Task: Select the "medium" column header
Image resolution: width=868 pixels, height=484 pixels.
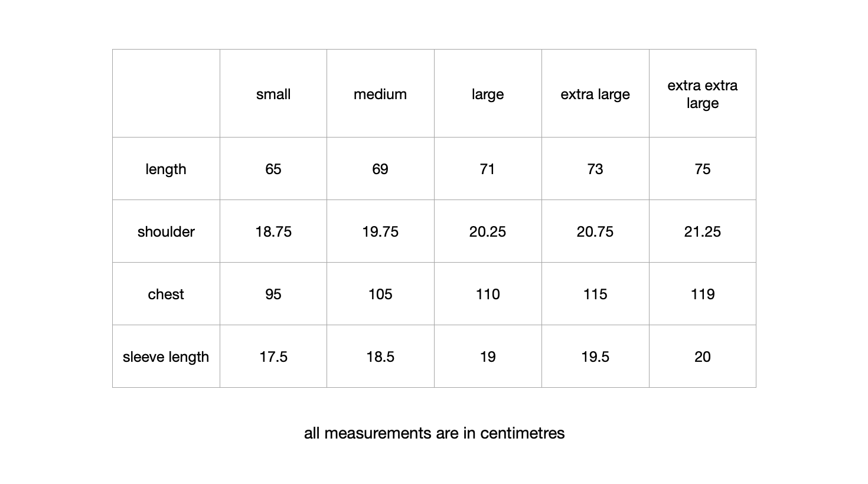Action: pos(380,94)
